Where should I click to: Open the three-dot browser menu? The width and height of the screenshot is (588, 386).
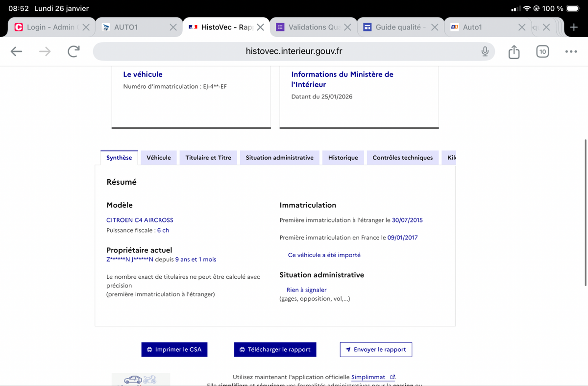click(x=571, y=51)
